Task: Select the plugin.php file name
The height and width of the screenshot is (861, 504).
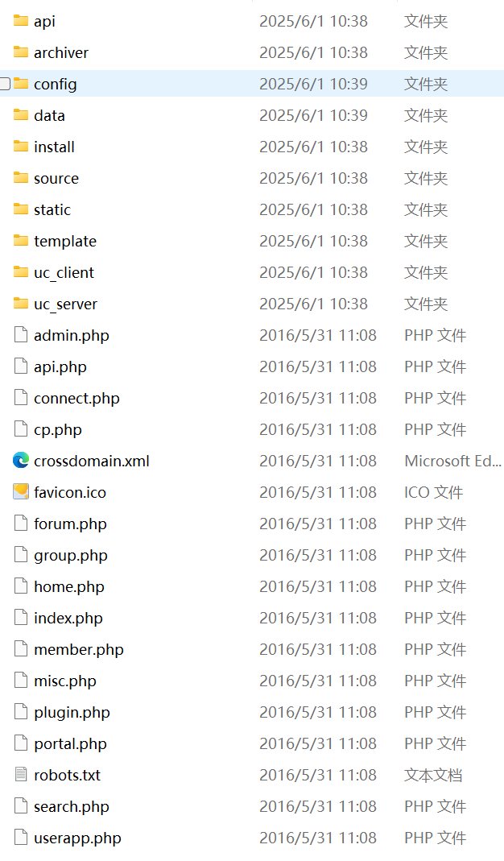Action: [72, 713]
